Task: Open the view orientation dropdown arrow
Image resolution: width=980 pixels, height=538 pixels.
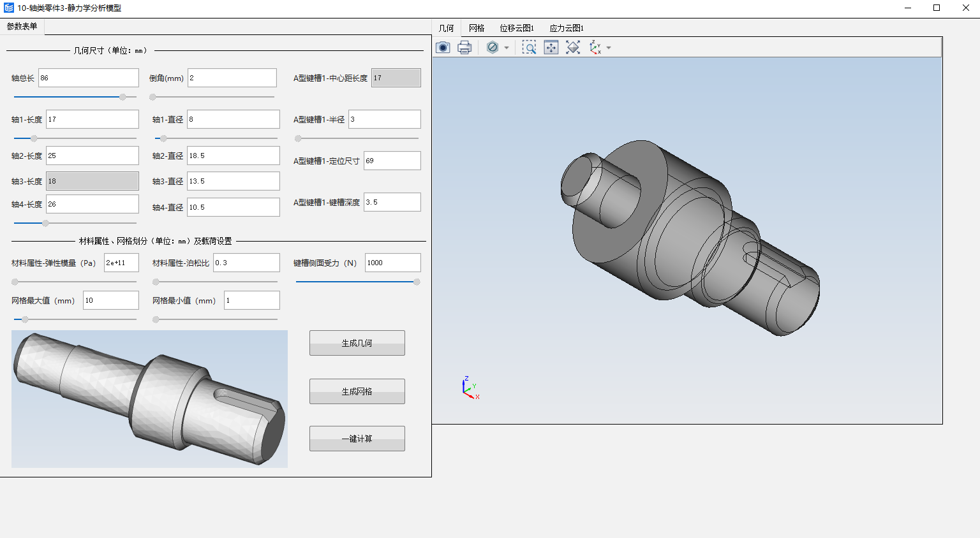Action: 609,48
